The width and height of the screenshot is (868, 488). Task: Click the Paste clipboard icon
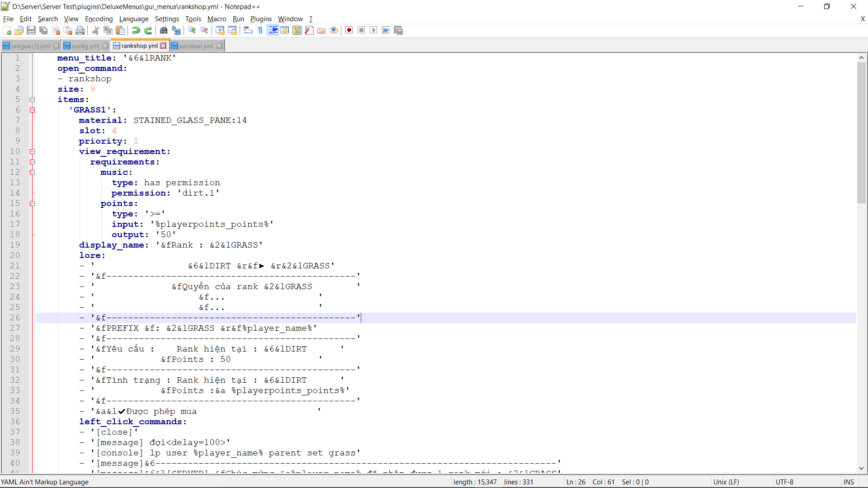[x=120, y=30]
